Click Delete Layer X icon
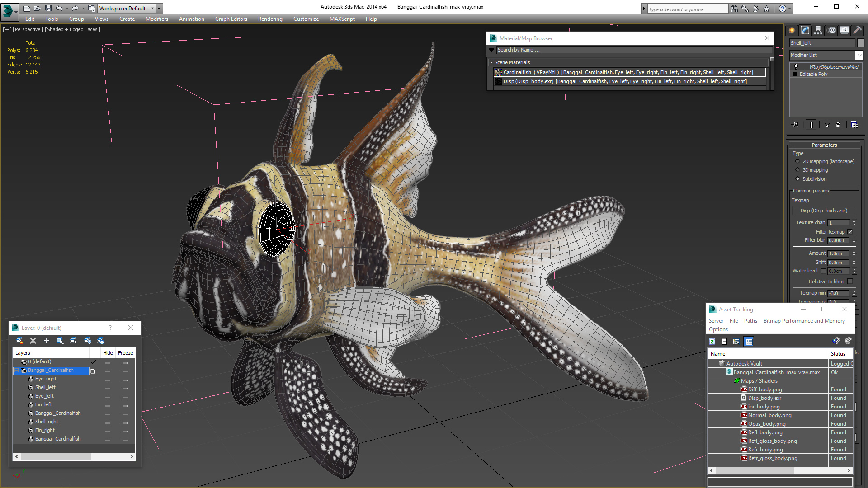Screen dimensions: 868x488 pyautogui.click(x=33, y=341)
